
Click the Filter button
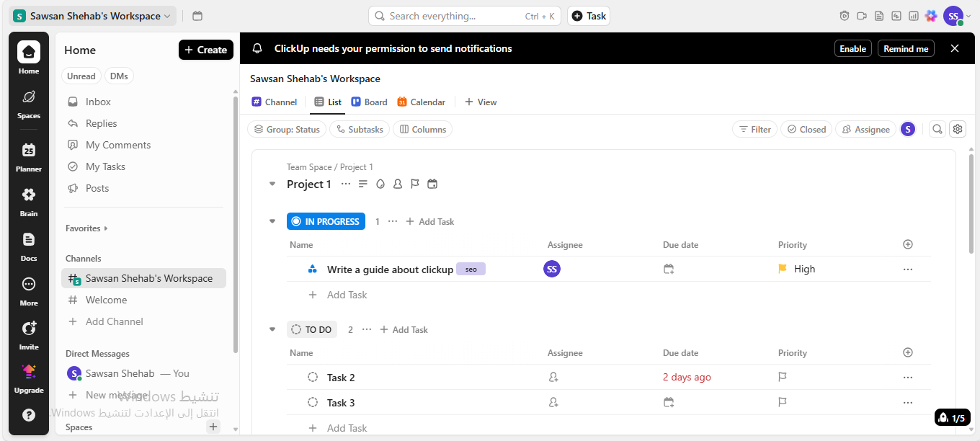click(x=754, y=129)
